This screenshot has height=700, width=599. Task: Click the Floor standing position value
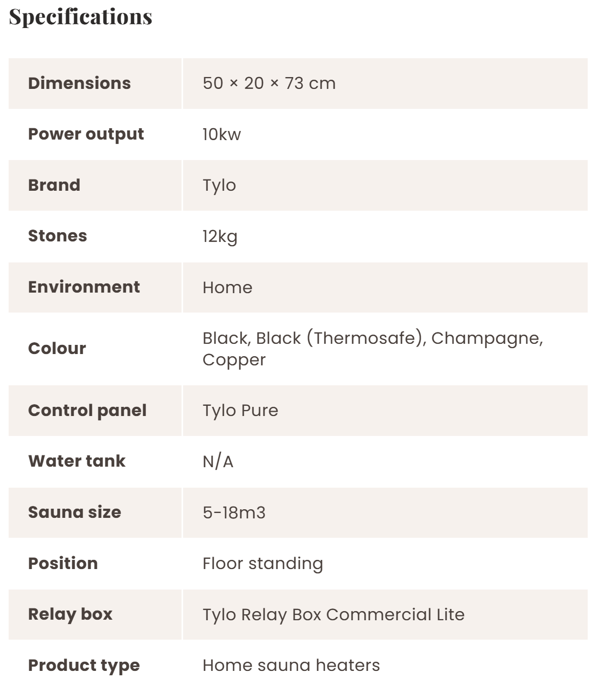[262, 563]
